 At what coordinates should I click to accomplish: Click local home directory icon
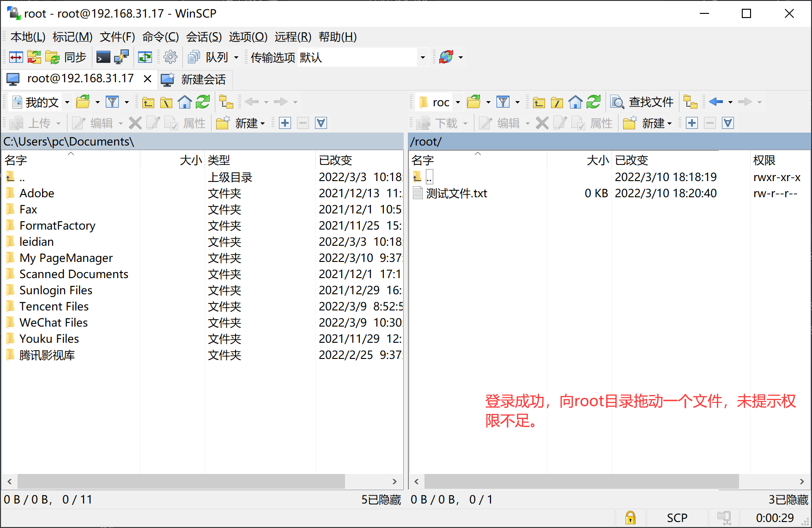[185, 102]
